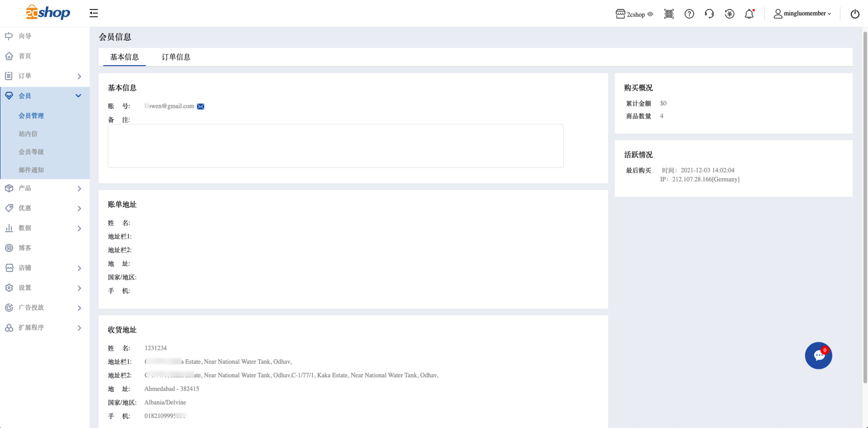This screenshot has height=428, width=868.
Task: Expand the 广告投放 menu chevron
Action: (79, 308)
